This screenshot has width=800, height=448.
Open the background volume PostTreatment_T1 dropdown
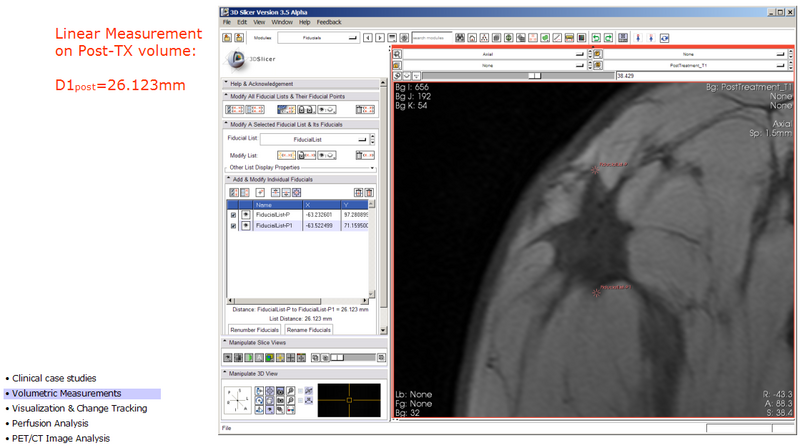[695, 65]
